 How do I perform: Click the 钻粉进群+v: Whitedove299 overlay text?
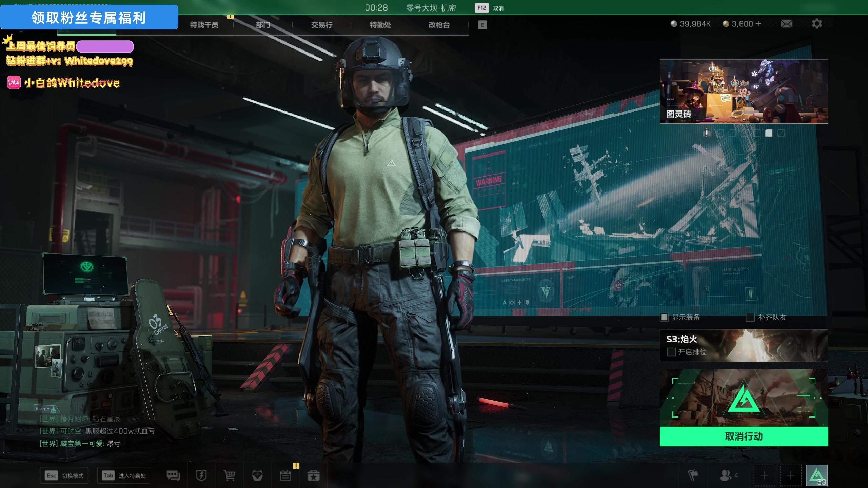(70, 61)
